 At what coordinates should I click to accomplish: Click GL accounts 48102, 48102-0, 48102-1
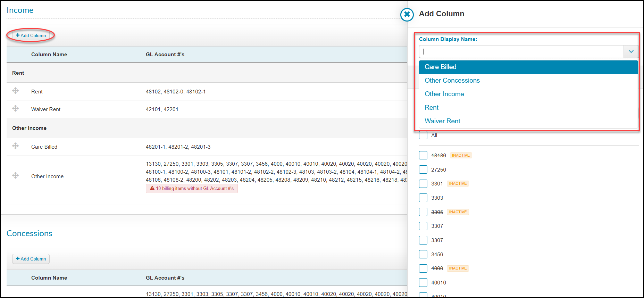[x=176, y=92]
